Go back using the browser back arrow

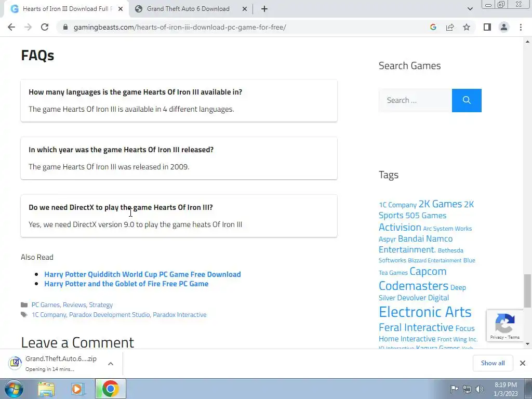coord(11,27)
